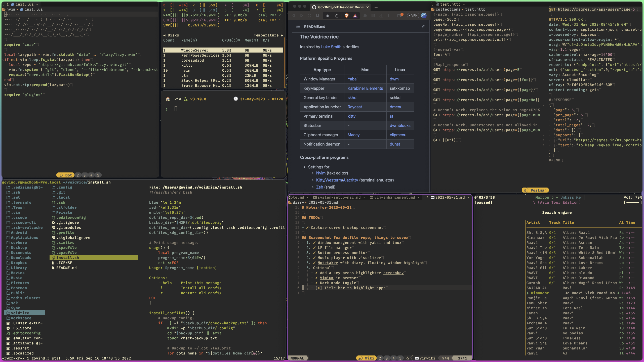The image size is (644, 362).
Task: Collapse the JSON "support" fold chevron
Action: [x=543, y=135]
